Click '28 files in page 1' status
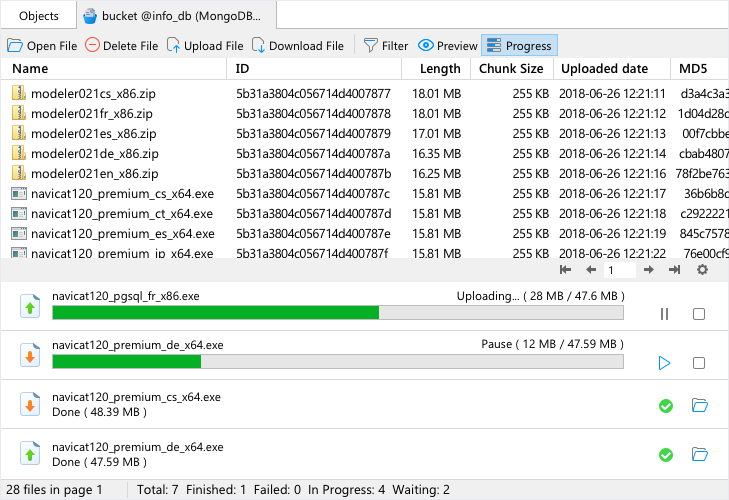The image size is (729, 500). click(x=54, y=490)
